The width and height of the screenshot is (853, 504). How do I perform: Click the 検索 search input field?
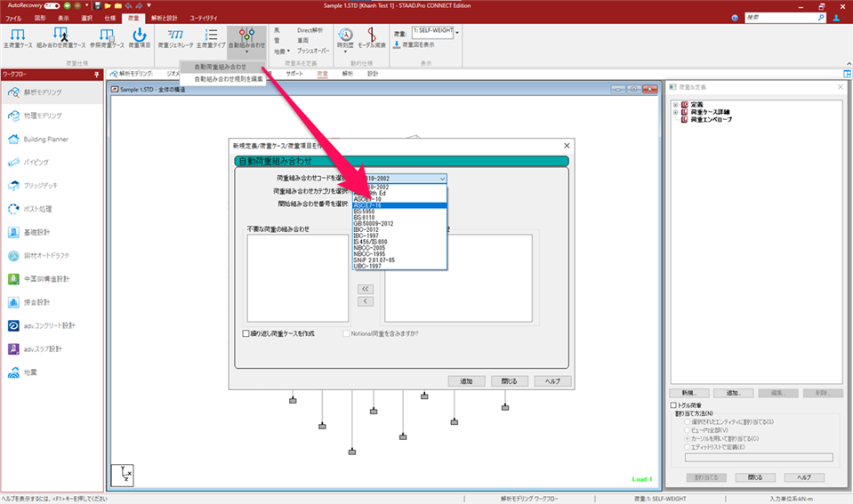(781, 18)
